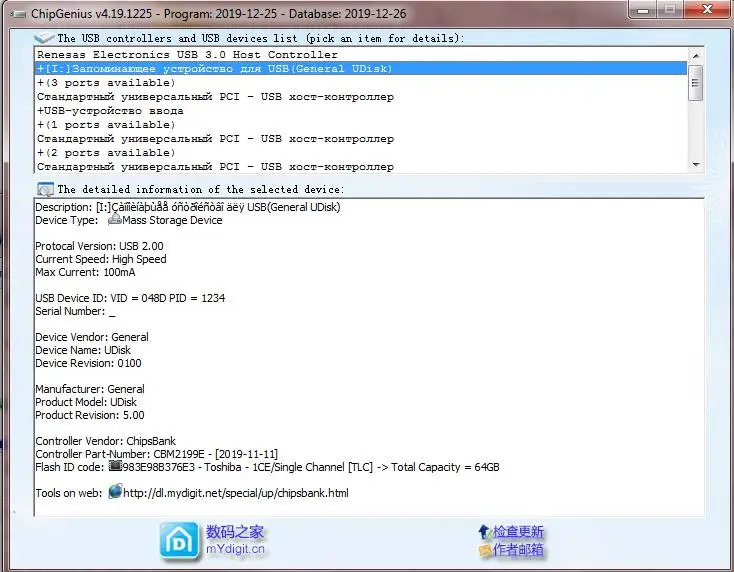Click the Device Name: UDisk line
734x572 pixels.
tap(83, 350)
